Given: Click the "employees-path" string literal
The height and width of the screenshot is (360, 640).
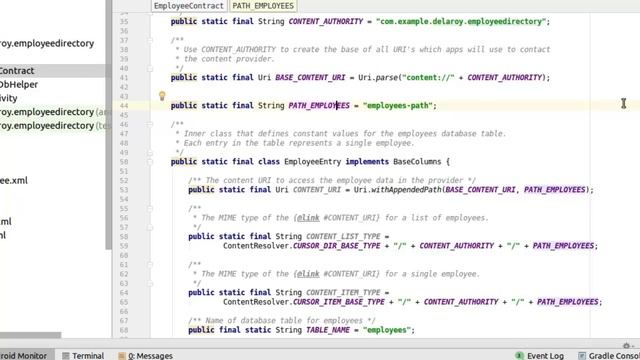Looking at the screenshot, I should [398, 106].
